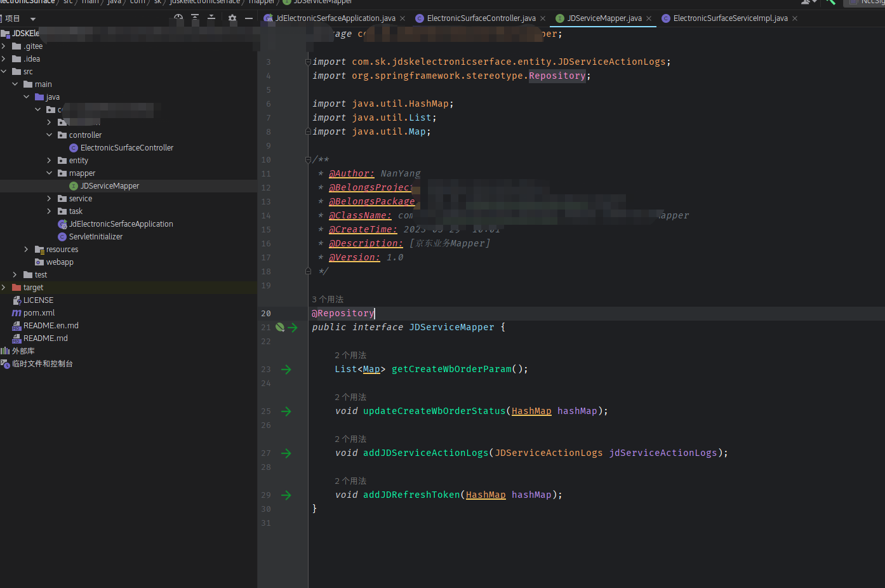Expand the test folder
The height and width of the screenshot is (588, 885).
click(15, 275)
